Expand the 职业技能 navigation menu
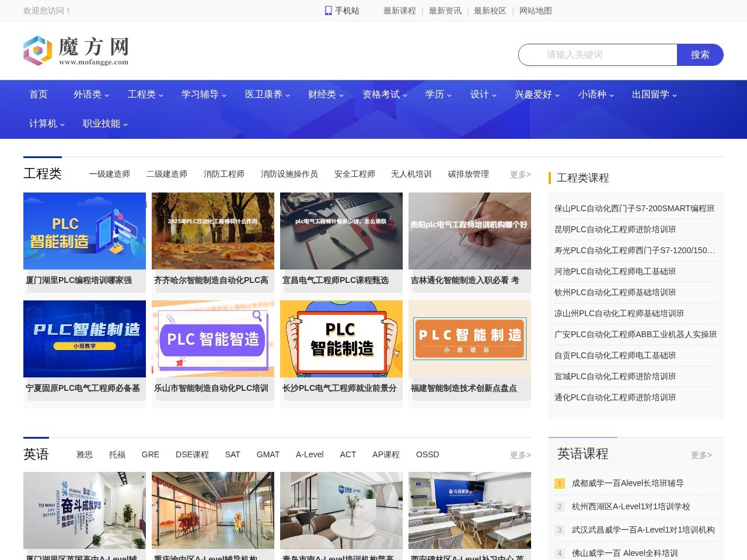This screenshot has width=747, height=560. pos(105,124)
